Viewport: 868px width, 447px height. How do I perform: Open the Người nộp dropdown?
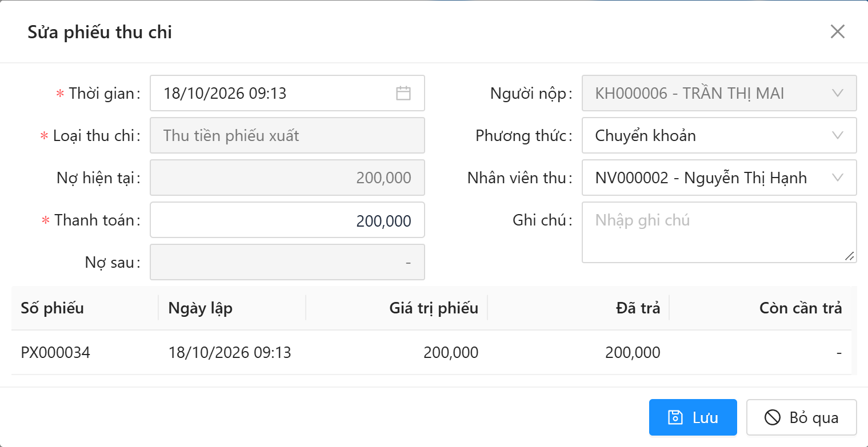pos(719,93)
